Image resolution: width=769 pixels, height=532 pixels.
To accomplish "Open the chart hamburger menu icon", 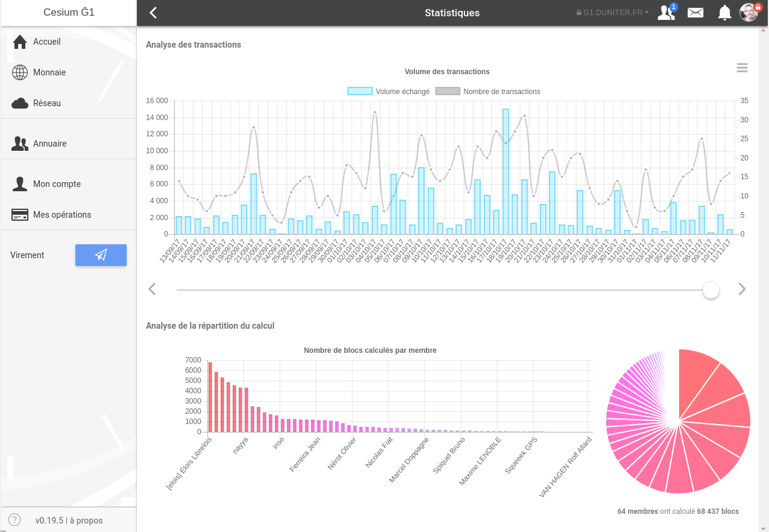I will (x=742, y=68).
